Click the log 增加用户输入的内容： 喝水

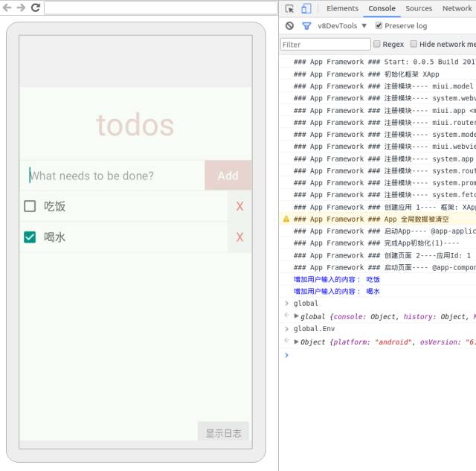[x=337, y=291]
